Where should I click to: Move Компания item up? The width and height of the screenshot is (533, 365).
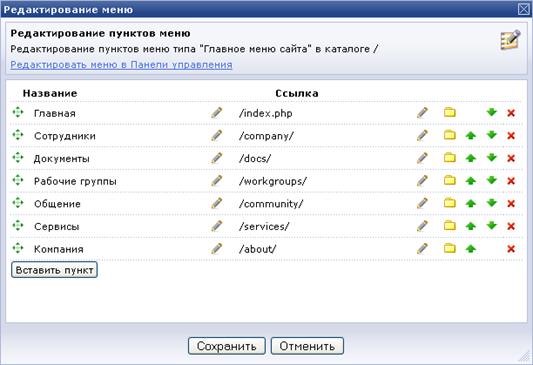tap(470, 249)
